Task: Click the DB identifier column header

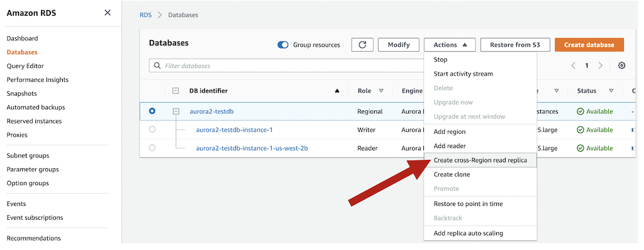Action: 209,91
